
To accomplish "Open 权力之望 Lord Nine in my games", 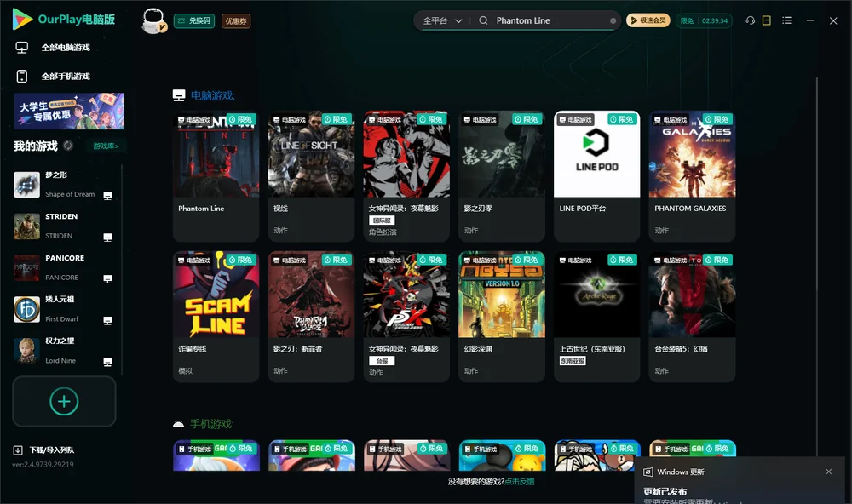I will click(x=64, y=351).
